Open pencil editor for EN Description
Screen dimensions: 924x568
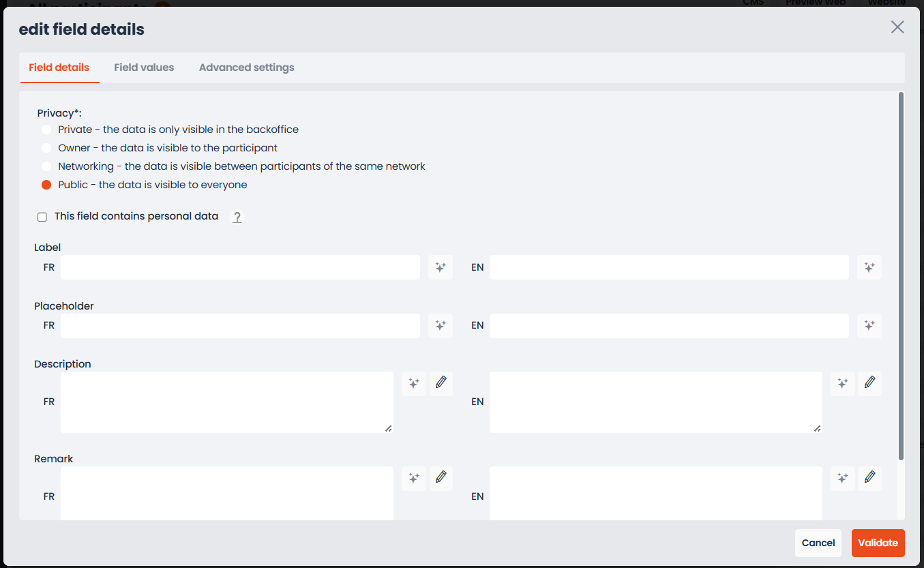(869, 384)
